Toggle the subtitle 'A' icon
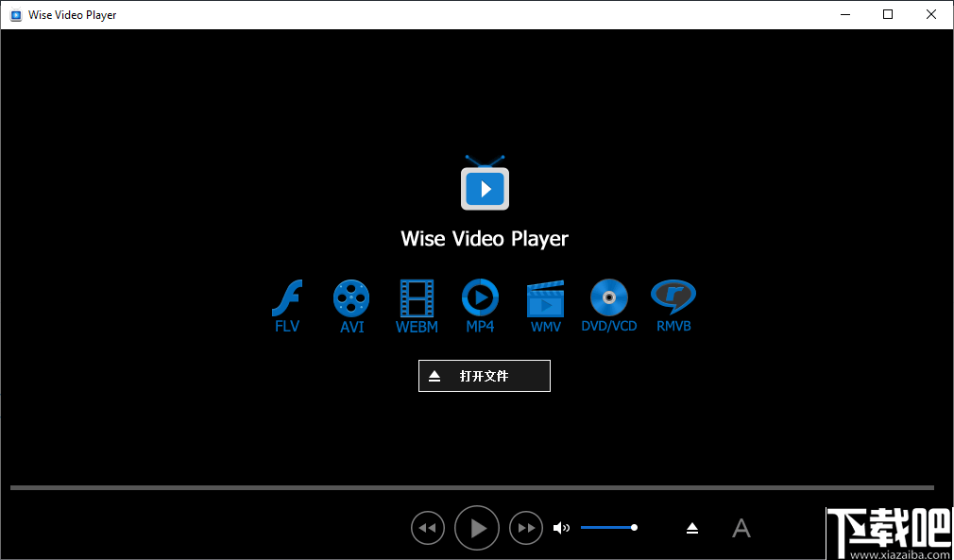954x560 pixels. click(x=741, y=528)
